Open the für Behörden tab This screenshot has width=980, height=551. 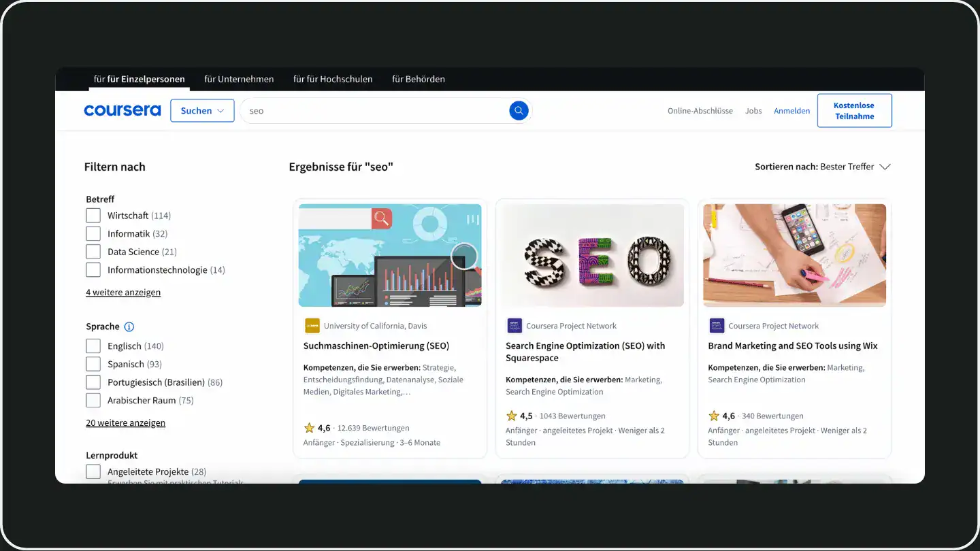(419, 79)
